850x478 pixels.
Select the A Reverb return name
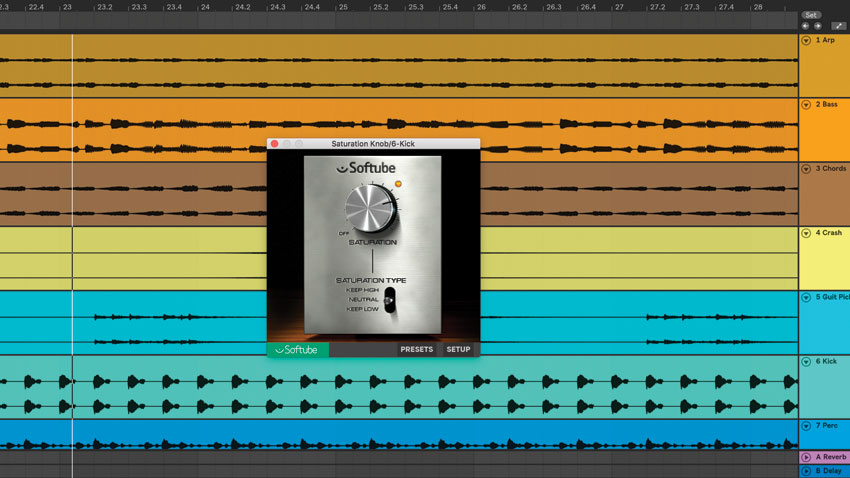831,457
